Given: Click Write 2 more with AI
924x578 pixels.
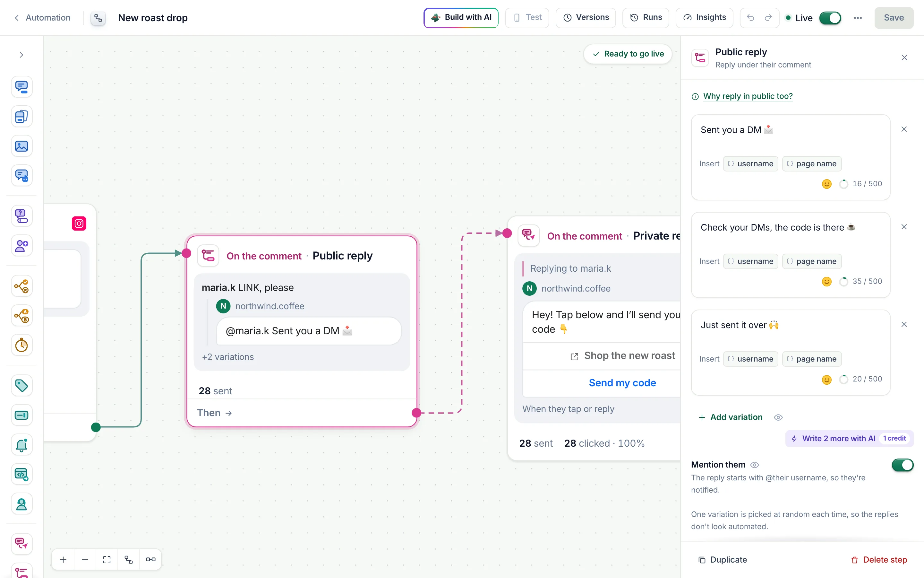Looking at the screenshot, I should click(x=849, y=438).
